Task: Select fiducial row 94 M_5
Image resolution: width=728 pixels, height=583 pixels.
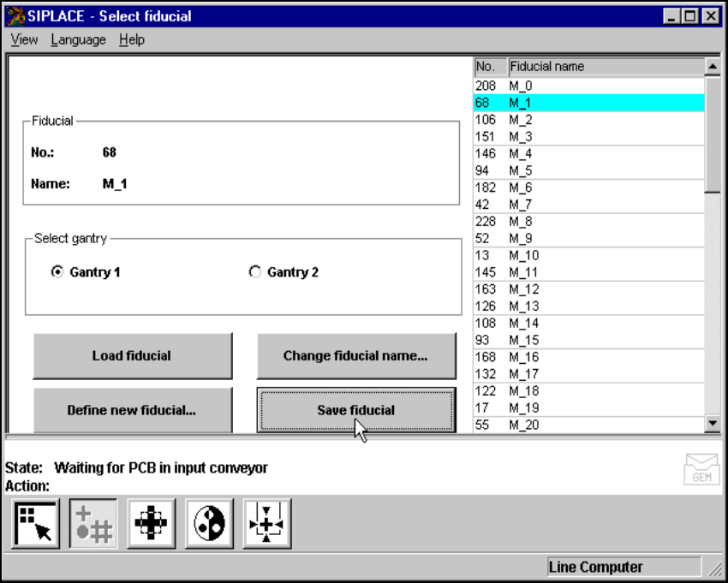Action: 588,170
